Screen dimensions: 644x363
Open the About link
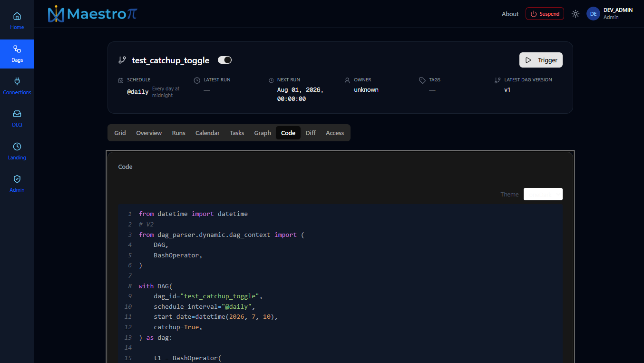point(510,14)
